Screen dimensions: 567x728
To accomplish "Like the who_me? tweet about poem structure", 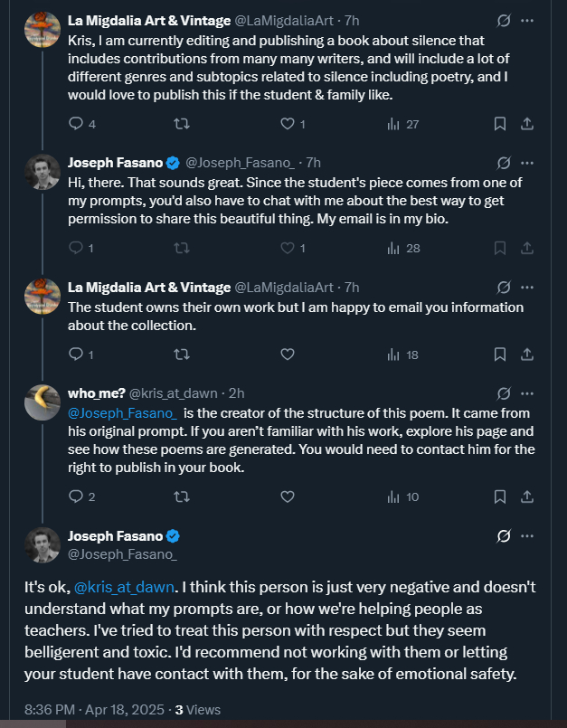I will [x=288, y=496].
